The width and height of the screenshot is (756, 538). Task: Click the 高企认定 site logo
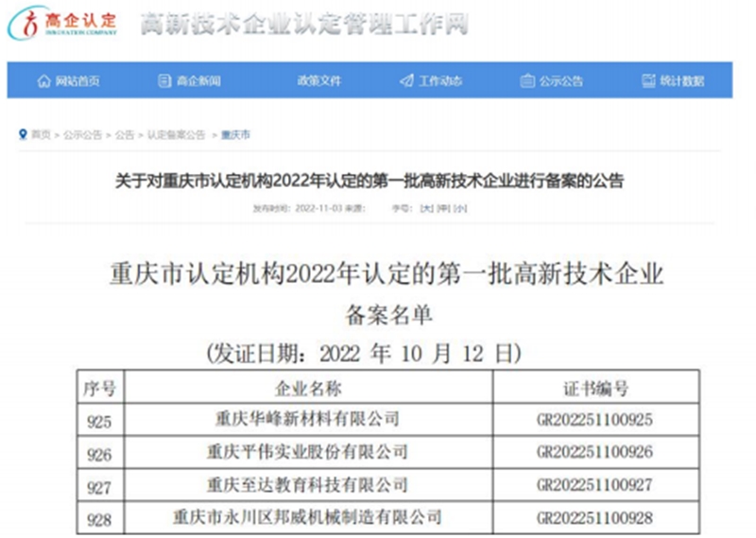click(64, 24)
